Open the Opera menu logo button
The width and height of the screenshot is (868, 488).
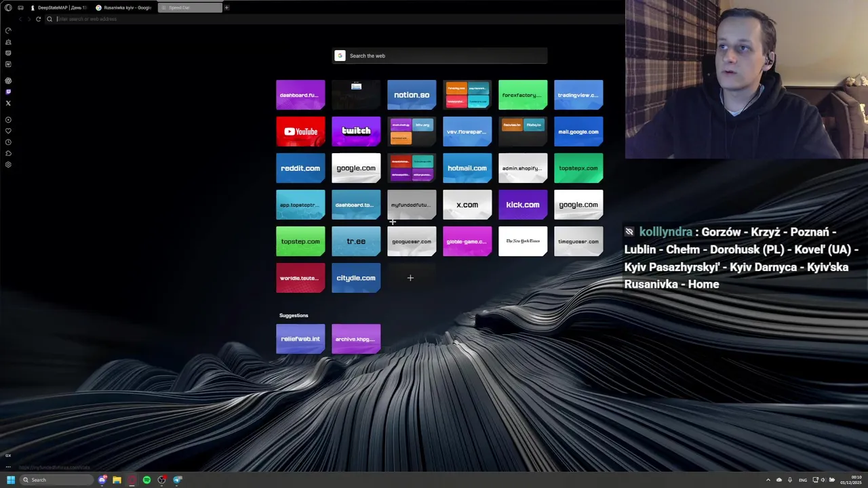pyautogui.click(x=8, y=7)
